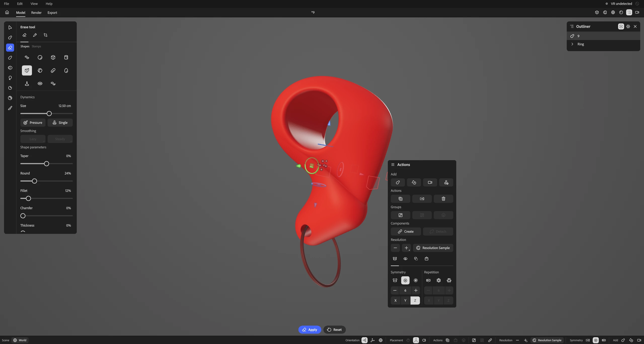Choose the torus erase shape
Viewport: 644px width, 344px height.
click(40, 84)
